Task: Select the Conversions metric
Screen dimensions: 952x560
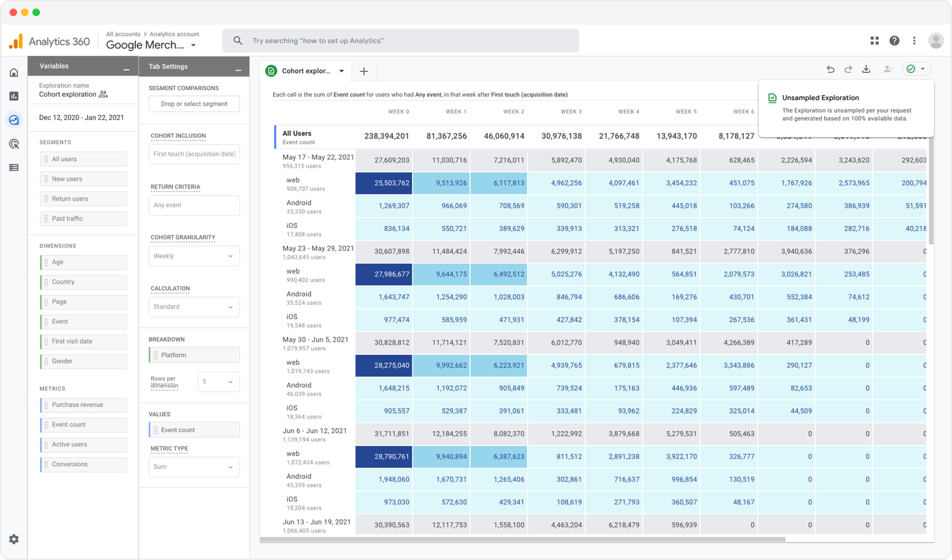Action: tap(83, 464)
